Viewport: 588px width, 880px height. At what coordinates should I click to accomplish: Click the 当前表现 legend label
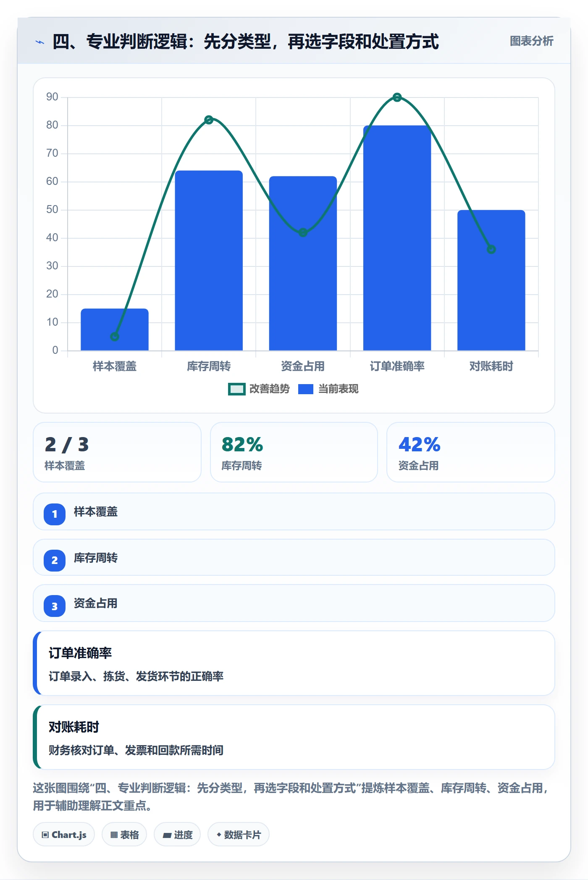tap(339, 389)
